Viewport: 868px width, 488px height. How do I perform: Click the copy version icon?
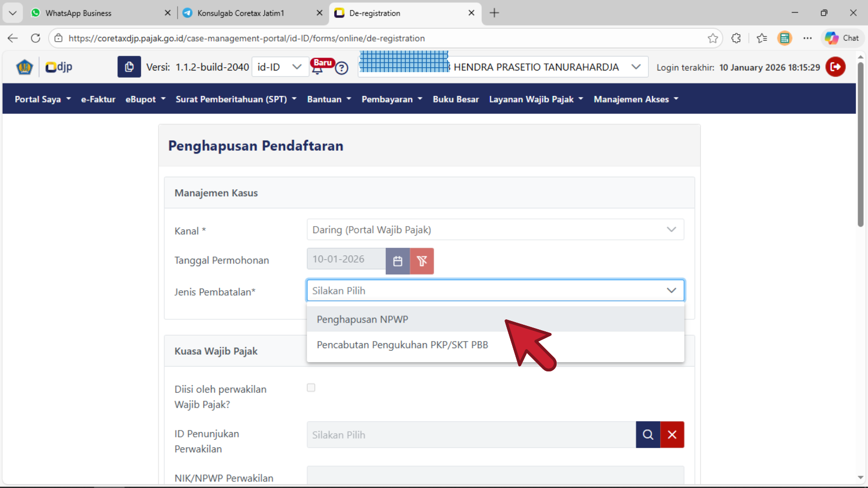[129, 67]
